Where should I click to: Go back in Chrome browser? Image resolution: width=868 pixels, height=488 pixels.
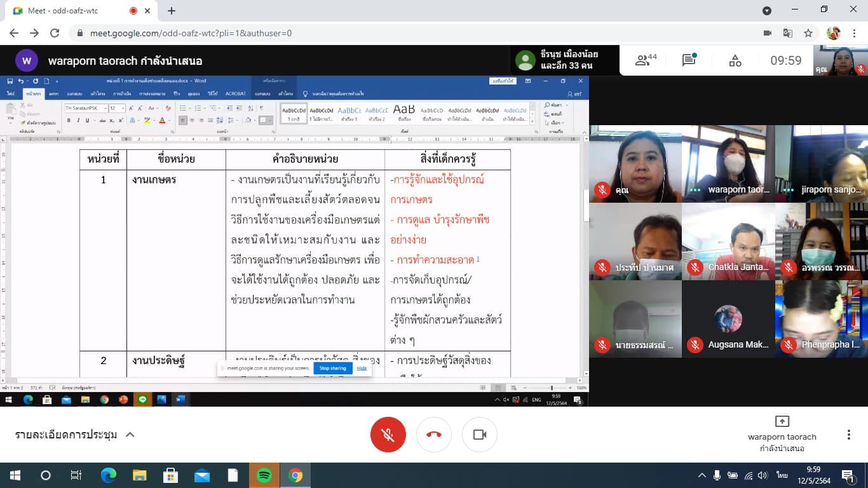pyautogui.click(x=14, y=33)
